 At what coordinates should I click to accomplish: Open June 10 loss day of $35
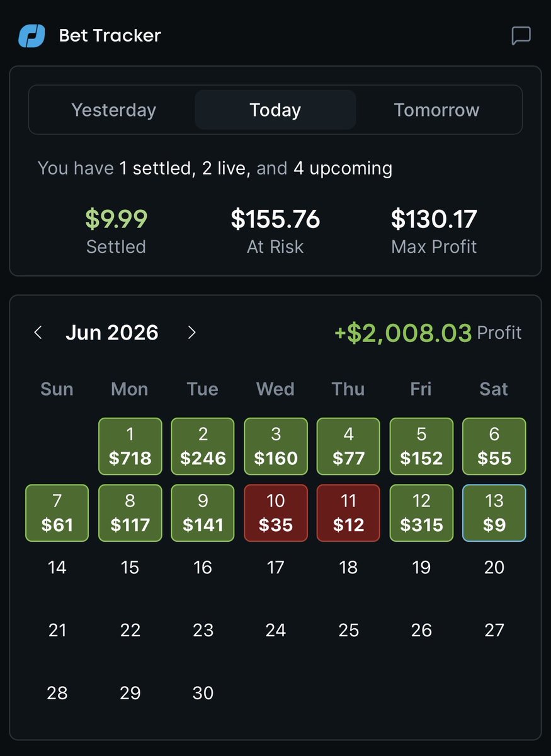tap(276, 513)
